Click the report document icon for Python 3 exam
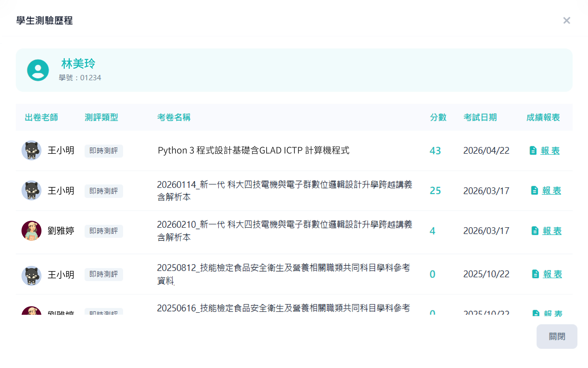 [533, 150]
